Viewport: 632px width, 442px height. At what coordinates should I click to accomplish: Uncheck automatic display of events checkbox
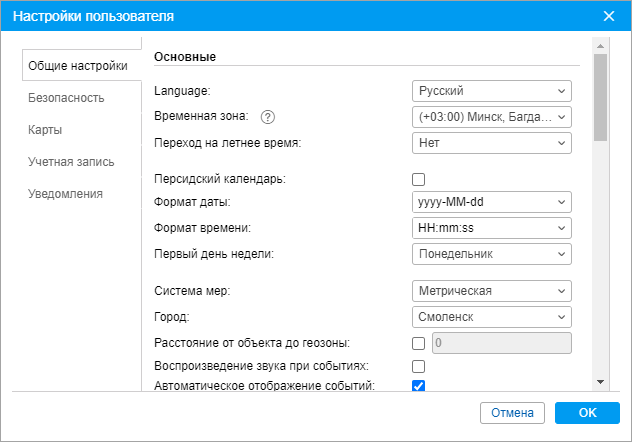(x=419, y=386)
